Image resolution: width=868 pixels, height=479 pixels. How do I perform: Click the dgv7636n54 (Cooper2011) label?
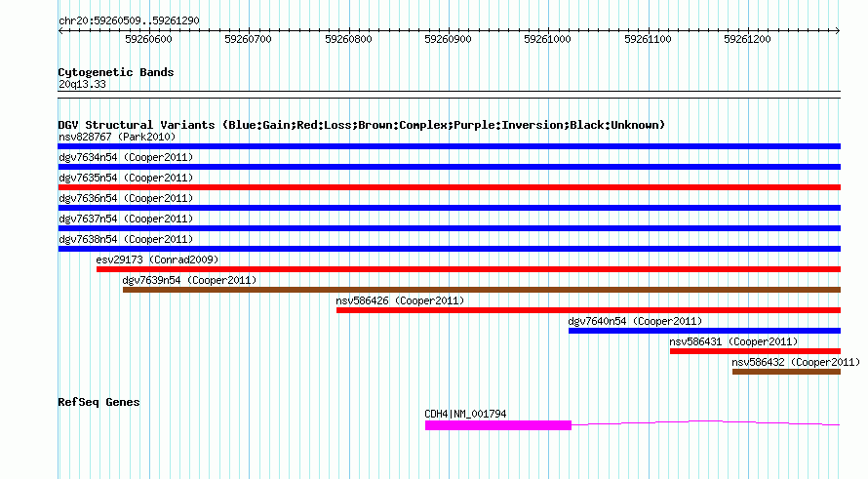(x=126, y=198)
